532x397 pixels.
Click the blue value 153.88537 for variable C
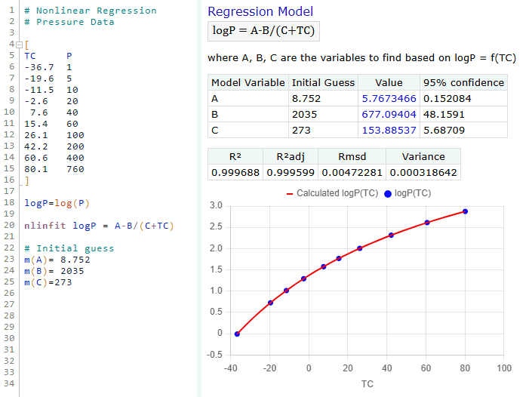click(389, 130)
